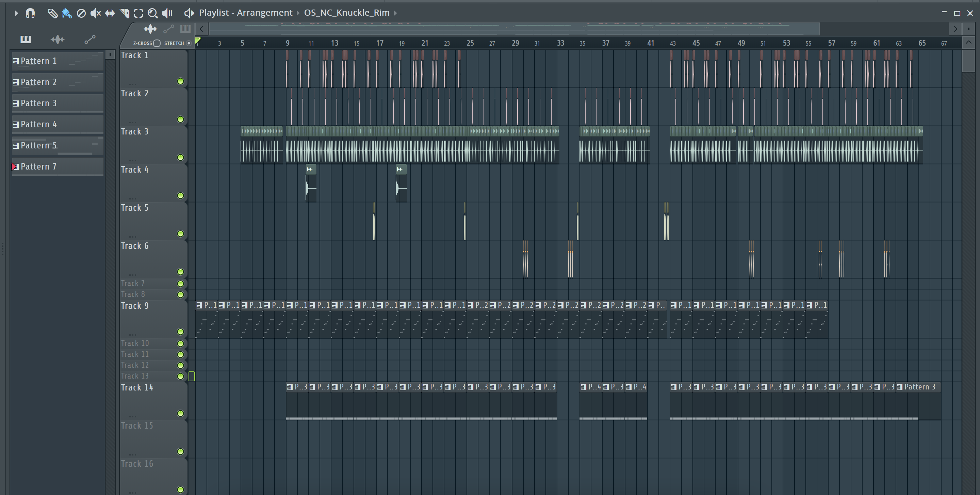Click the timeline overview scrollbar

(x=514, y=29)
